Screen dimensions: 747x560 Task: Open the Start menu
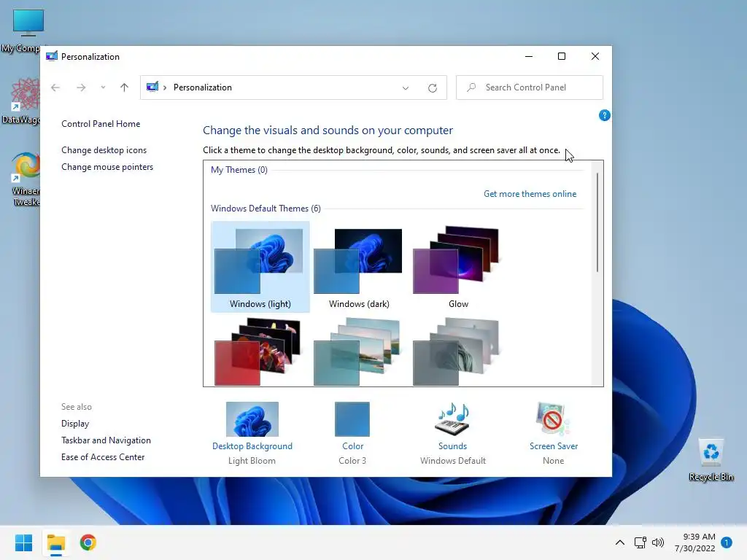point(23,542)
